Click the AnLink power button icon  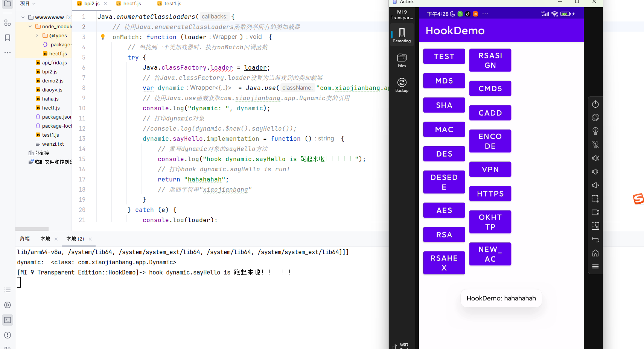coord(595,104)
